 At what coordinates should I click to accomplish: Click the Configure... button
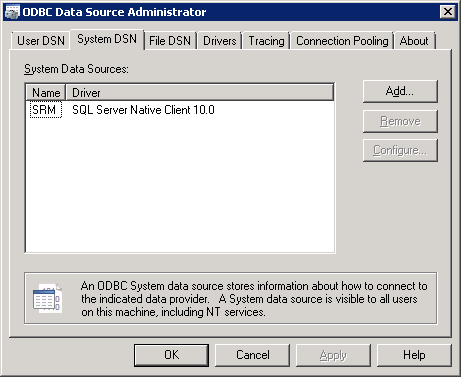pyautogui.click(x=400, y=150)
